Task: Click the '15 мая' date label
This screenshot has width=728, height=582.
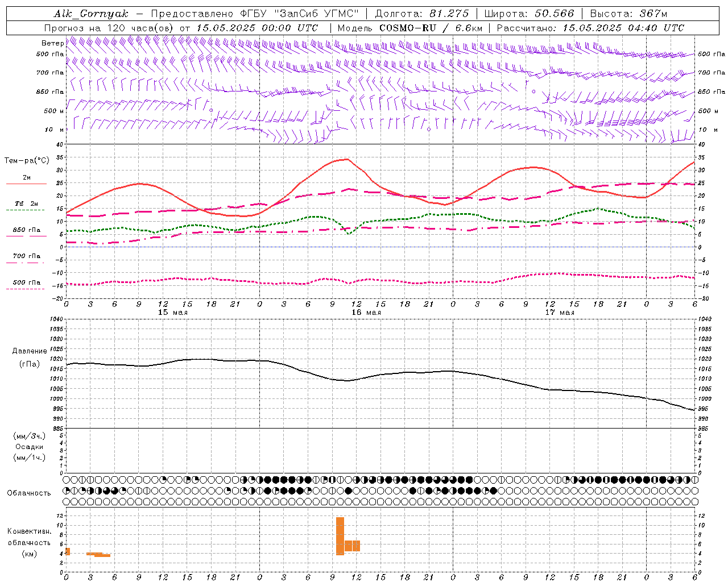Action: click(x=173, y=313)
